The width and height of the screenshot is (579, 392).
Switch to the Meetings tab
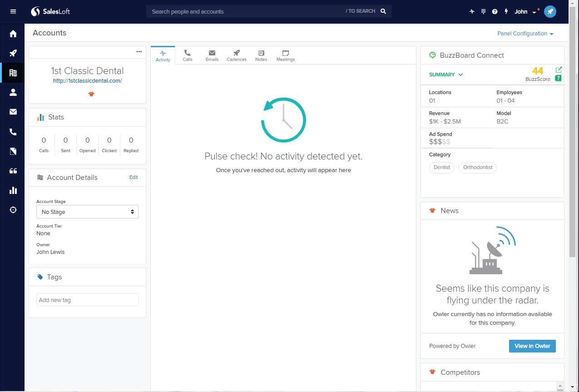pos(285,55)
